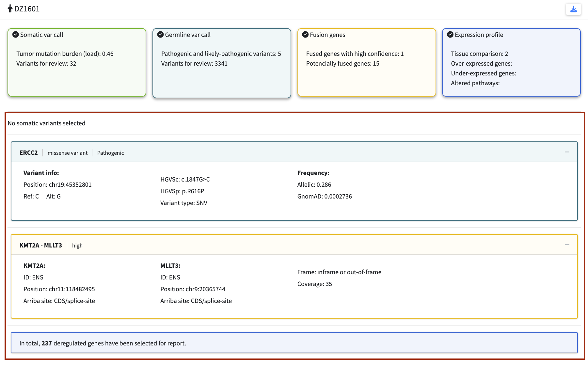This screenshot has width=588, height=366.
Task: Click the high confidence label on fusion
Action: pos(77,246)
